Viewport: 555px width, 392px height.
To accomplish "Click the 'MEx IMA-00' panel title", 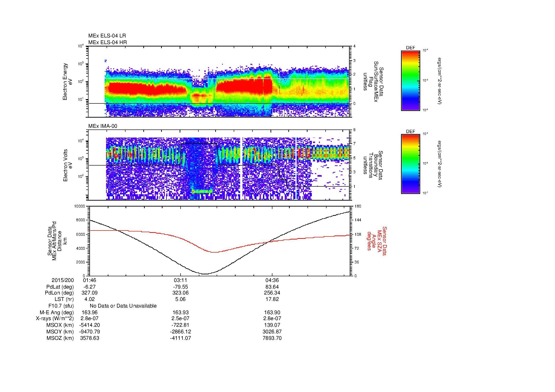I will click(x=103, y=126).
